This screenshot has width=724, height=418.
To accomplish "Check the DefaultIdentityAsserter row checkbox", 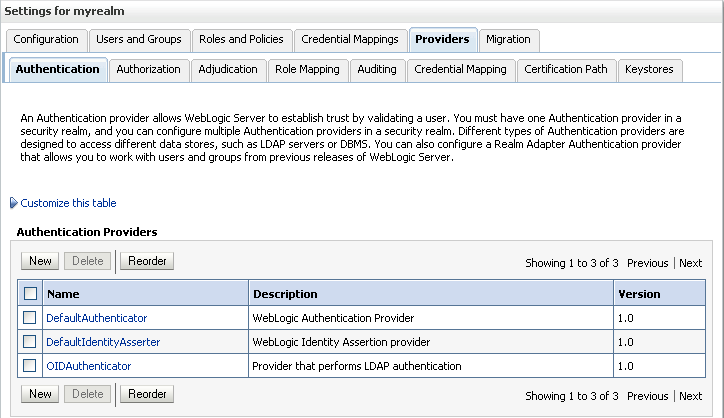I will (x=30, y=342).
